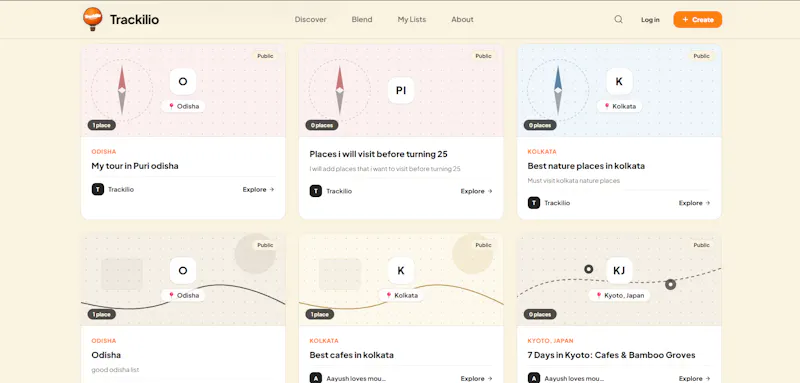Explore the 7 Days in Kyoto list
Screen dimensions: 800x383
coord(694,378)
